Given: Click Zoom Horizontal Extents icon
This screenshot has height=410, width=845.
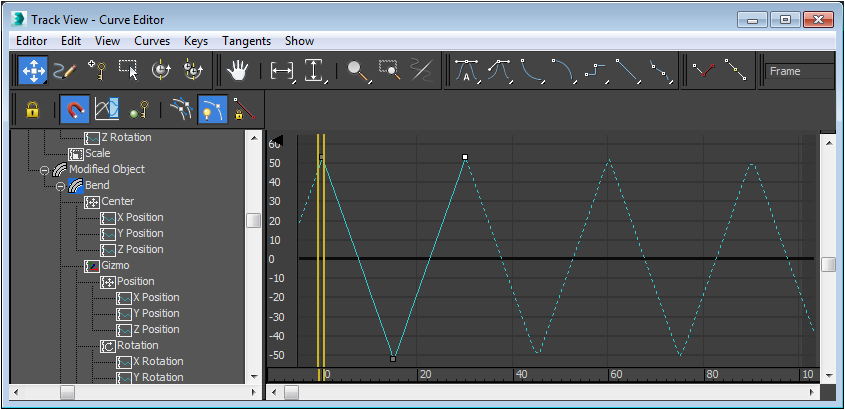Looking at the screenshot, I should click(283, 71).
